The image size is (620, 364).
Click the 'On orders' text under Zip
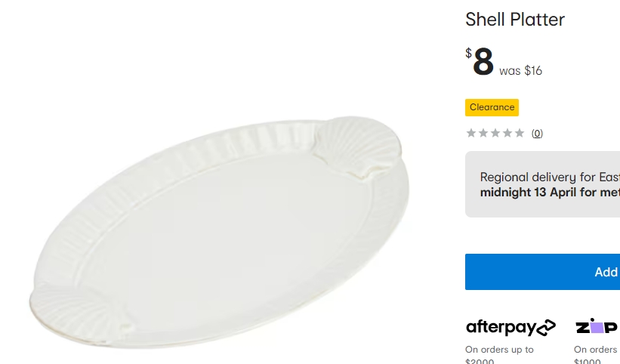[x=595, y=350]
